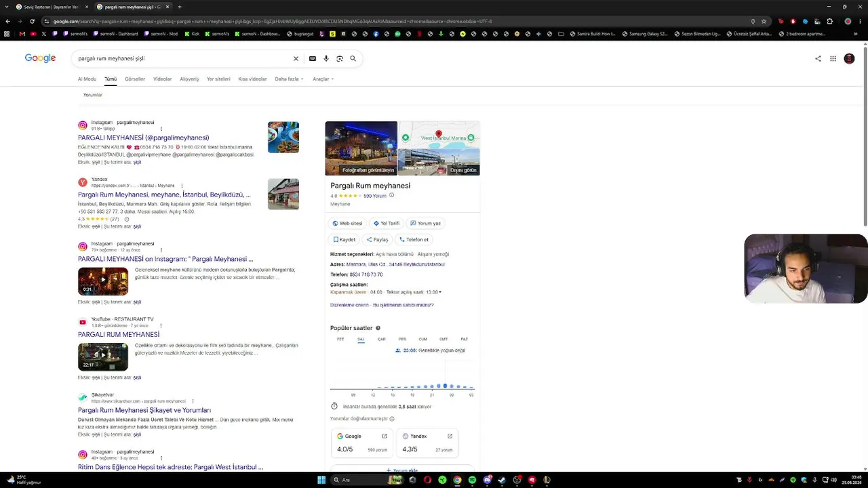Viewport: 868px width, 488px height.
Task: Search by image with Google Lens
Action: [x=340, y=59]
